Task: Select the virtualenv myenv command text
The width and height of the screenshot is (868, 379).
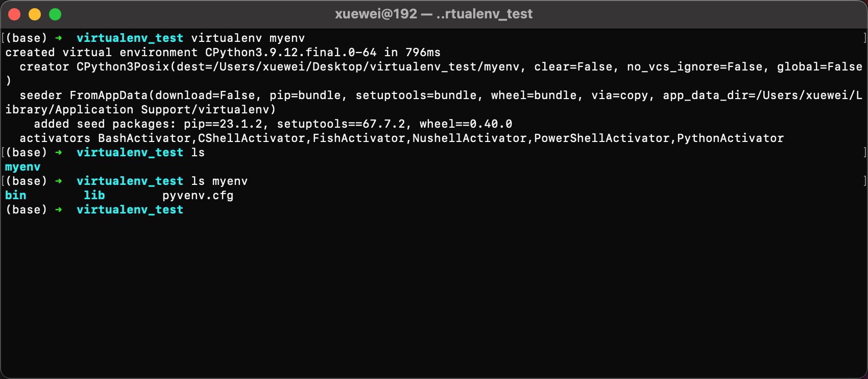Action: pos(248,38)
